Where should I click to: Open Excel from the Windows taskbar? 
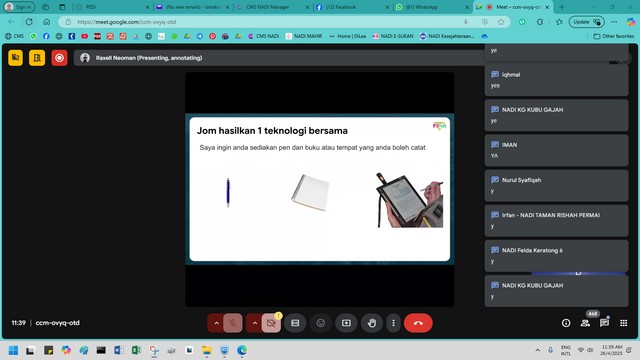click(136, 350)
